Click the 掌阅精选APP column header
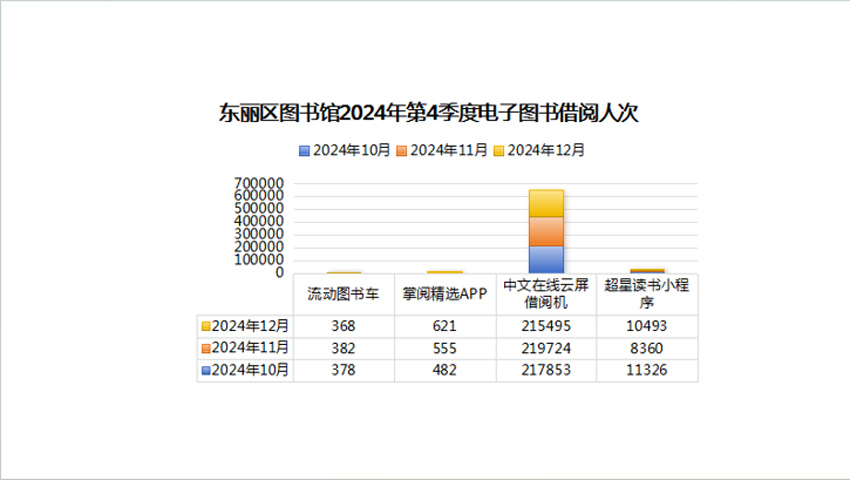Viewport: 850px width, 480px height. click(x=445, y=294)
